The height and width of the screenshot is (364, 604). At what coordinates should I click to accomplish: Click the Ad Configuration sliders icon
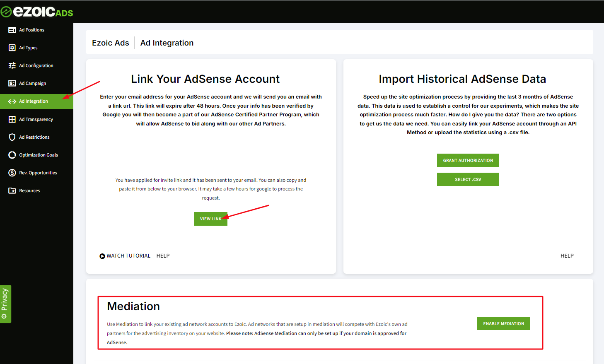[x=12, y=65]
